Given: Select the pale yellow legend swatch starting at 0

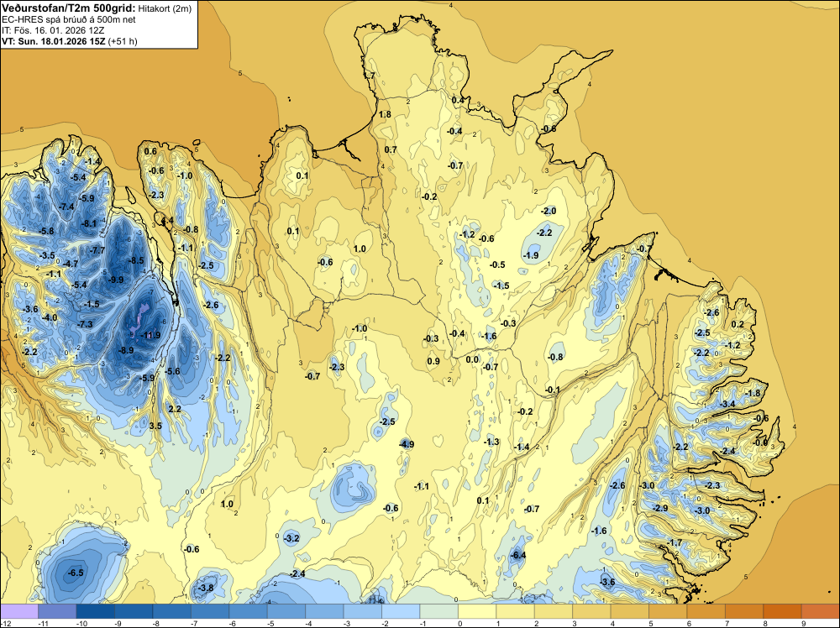Looking at the screenshot, I should (477, 611).
